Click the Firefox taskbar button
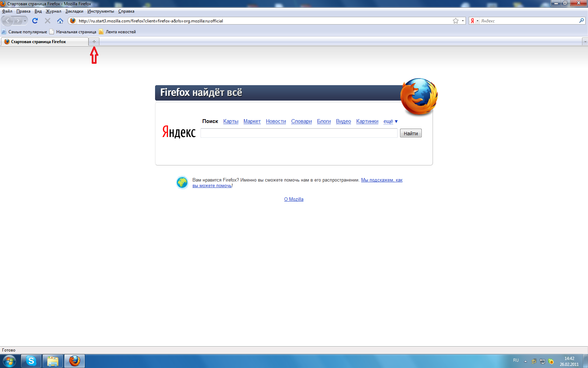The height and width of the screenshot is (368, 588). click(x=75, y=361)
